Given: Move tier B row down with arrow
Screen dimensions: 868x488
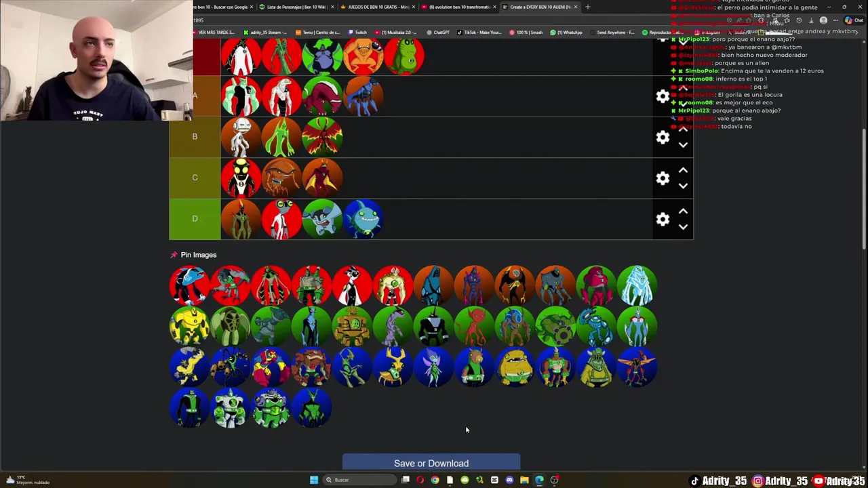Looking at the screenshot, I should (x=683, y=145).
